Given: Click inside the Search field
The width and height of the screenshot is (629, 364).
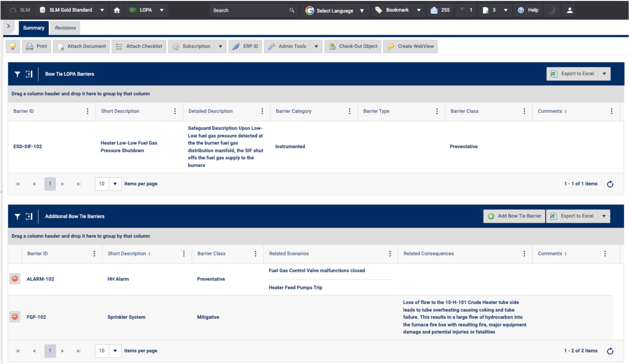Looking at the screenshot, I should (249, 10).
